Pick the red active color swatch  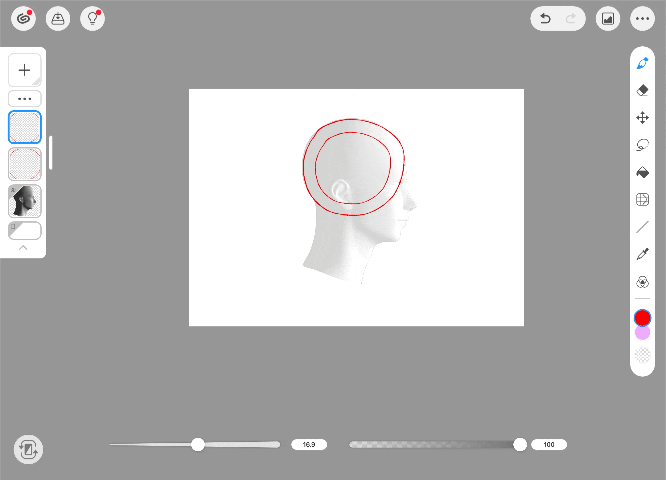(642, 318)
